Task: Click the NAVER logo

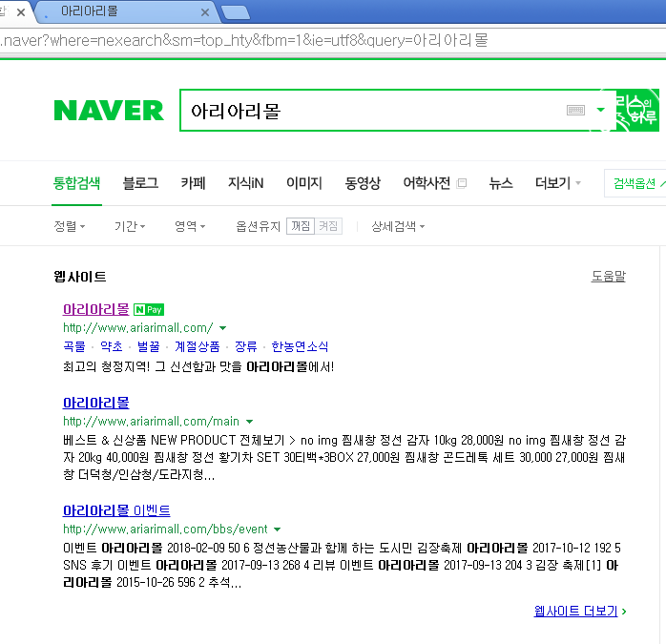Action: 109,111
